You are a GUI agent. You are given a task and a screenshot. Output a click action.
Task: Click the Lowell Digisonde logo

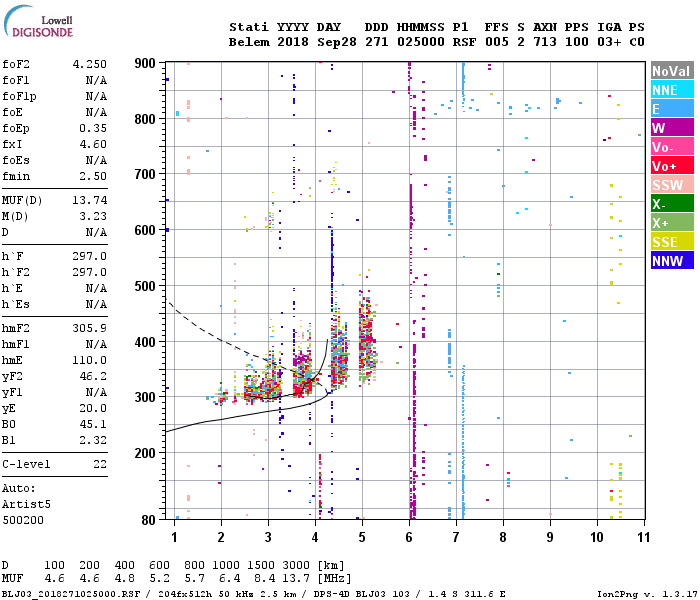point(38,22)
